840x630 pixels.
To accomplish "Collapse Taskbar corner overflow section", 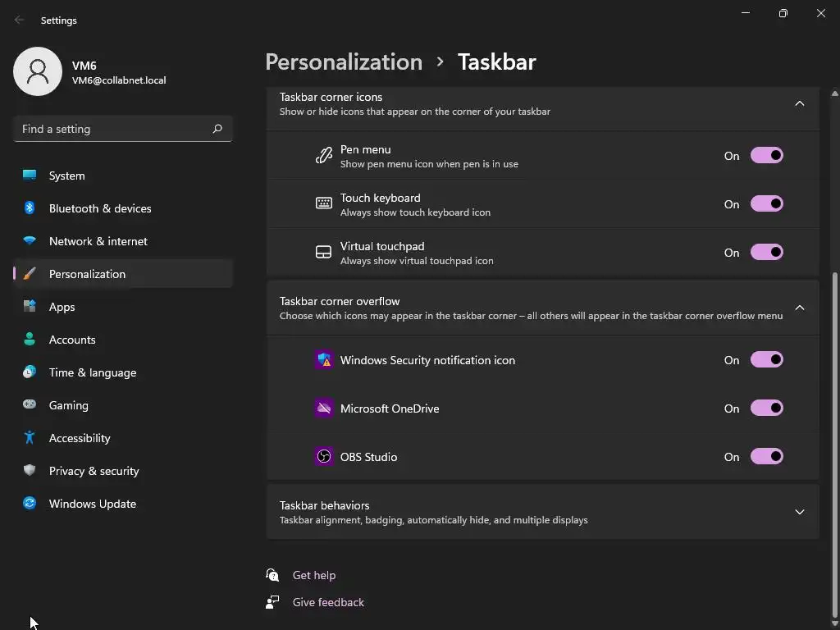I will (799, 308).
